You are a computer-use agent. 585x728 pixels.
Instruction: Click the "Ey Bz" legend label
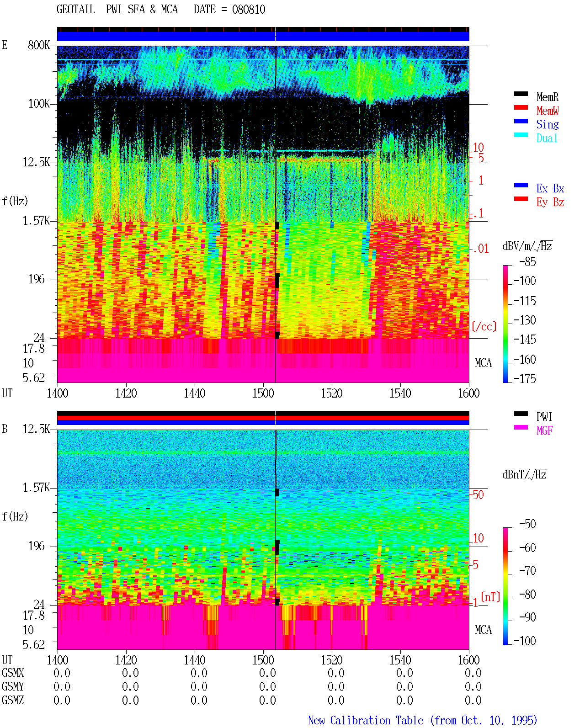pos(550,202)
